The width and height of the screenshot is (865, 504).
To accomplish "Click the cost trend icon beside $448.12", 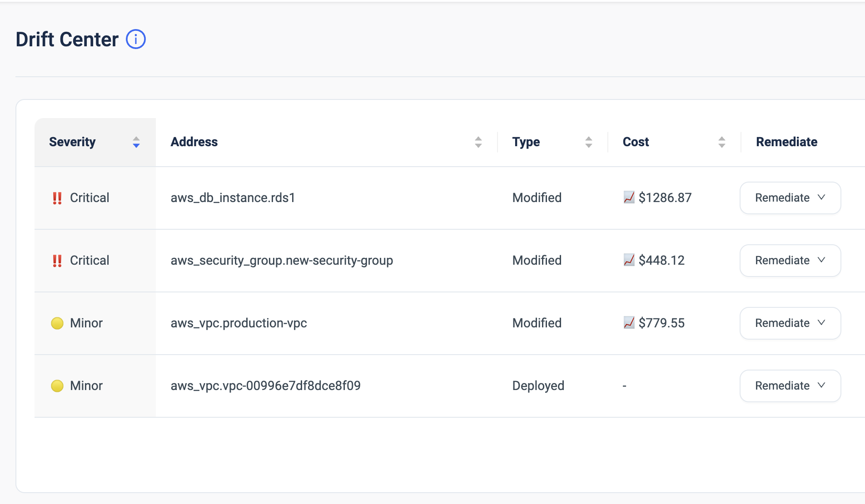I will pyautogui.click(x=629, y=260).
